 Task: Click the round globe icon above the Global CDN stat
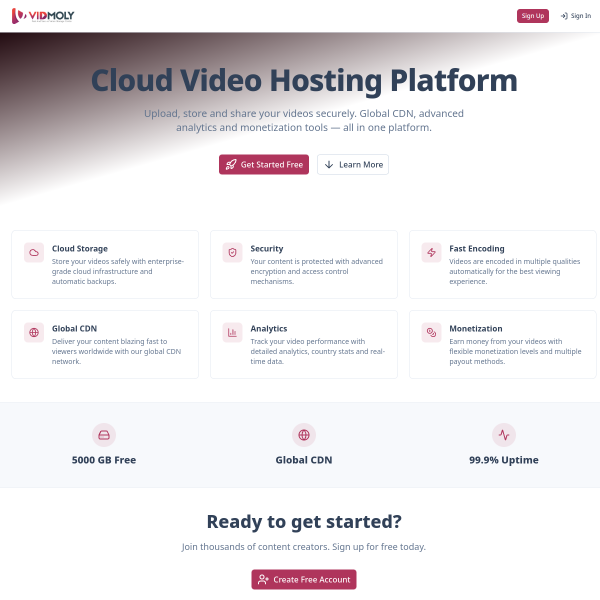coord(304,435)
